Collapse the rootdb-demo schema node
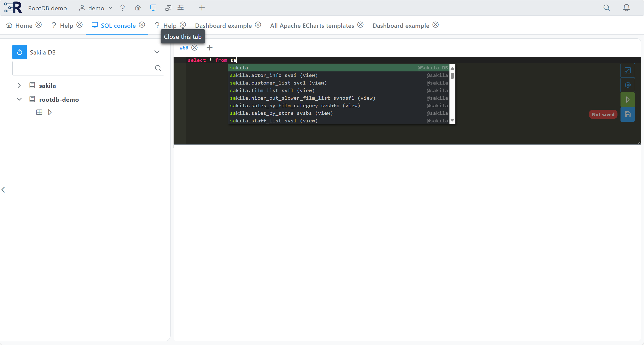This screenshot has height=345, width=644. click(x=19, y=99)
